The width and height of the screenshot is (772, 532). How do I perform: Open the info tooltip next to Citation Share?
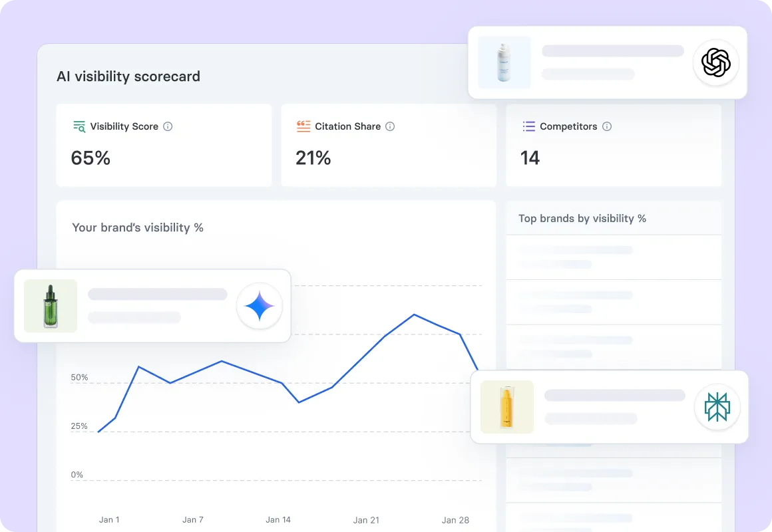[x=390, y=126]
